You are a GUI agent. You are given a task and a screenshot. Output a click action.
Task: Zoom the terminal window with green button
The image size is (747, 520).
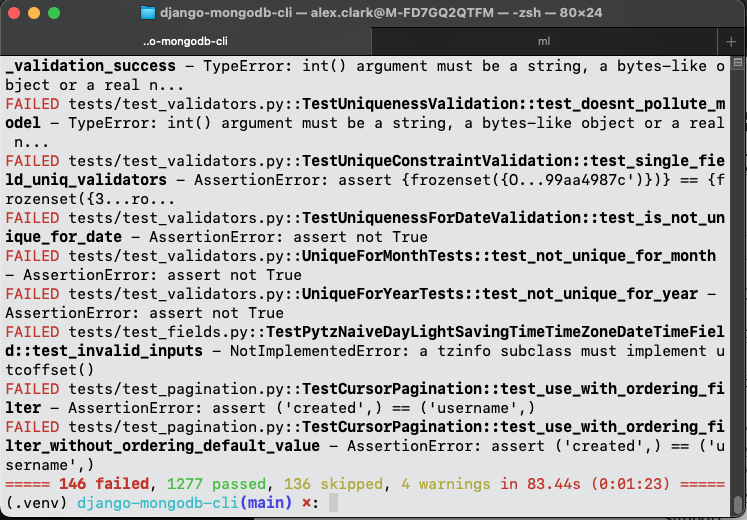(x=54, y=13)
